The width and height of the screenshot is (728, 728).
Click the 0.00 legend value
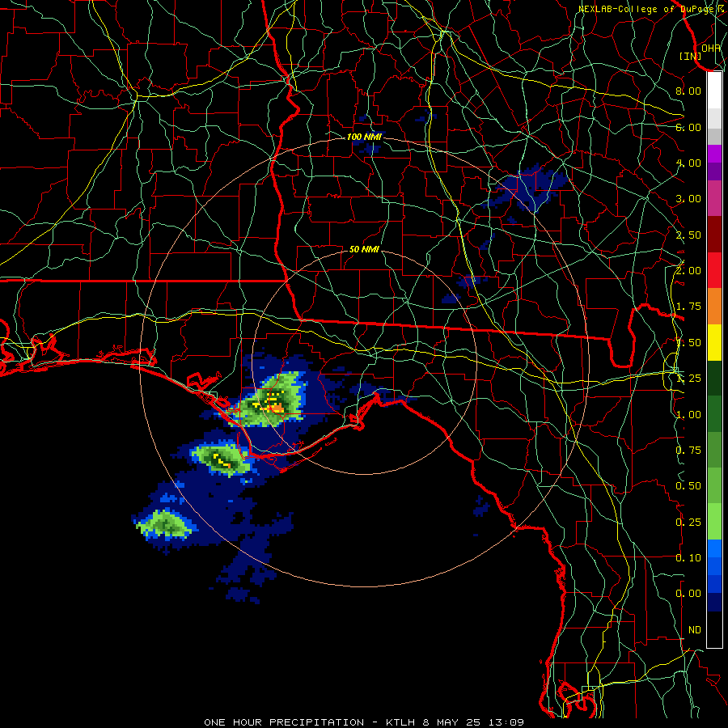pos(688,594)
